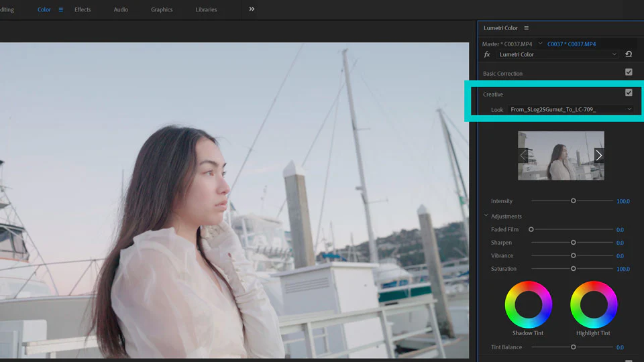Collapse the Adjustments section chevron
This screenshot has height=362, width=644.
click(486, 217)
